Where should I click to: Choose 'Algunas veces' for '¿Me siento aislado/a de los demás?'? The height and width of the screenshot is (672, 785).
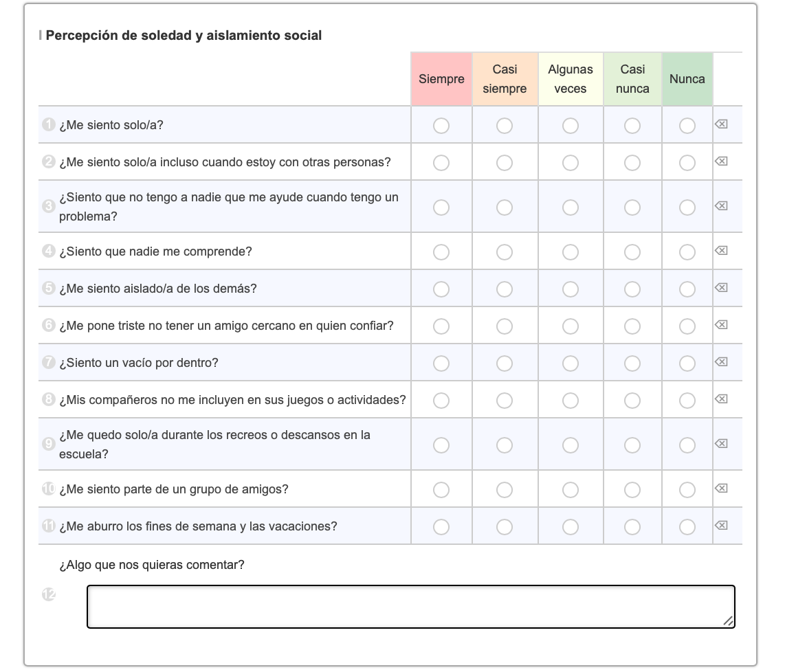click(x=571, y=289)
